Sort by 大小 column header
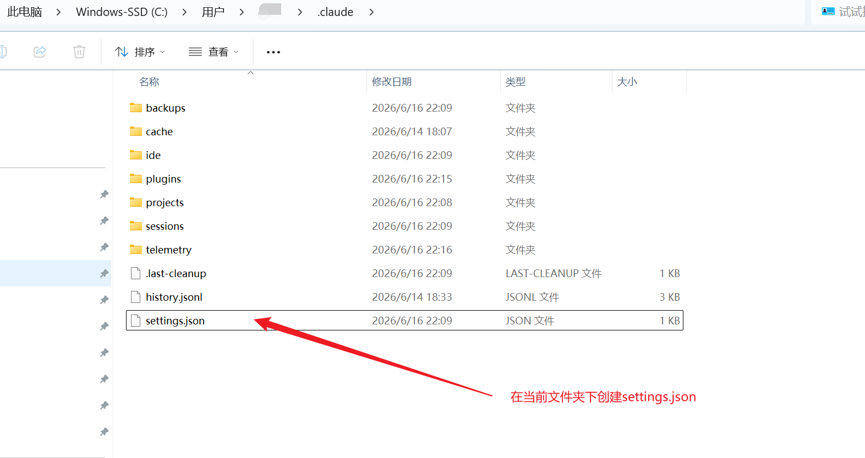This screenshot has width=865, height=458. (627, 82)
